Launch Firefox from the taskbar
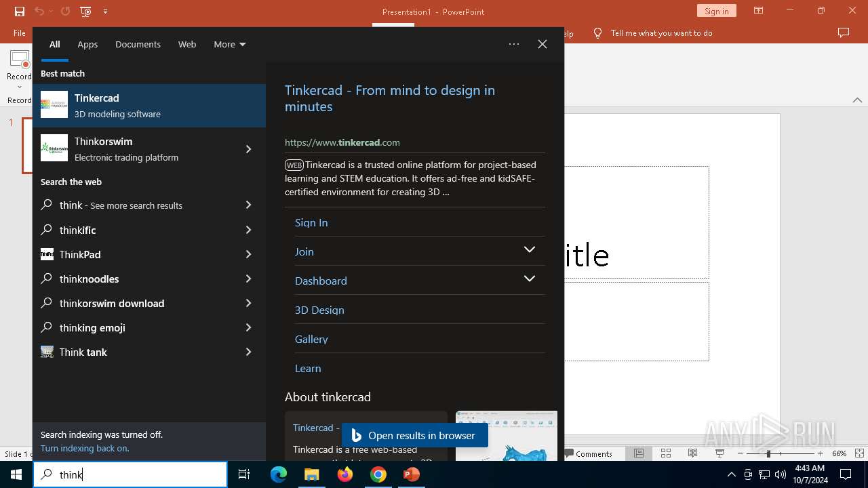Screen dimensions: 868x488 [344, 474]
